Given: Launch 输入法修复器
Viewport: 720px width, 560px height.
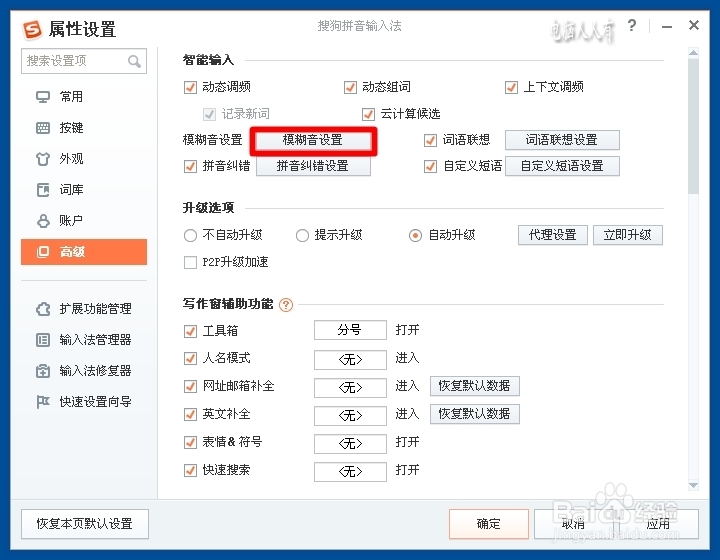Looking at the screenshot, I should click(x=84, y=370).
